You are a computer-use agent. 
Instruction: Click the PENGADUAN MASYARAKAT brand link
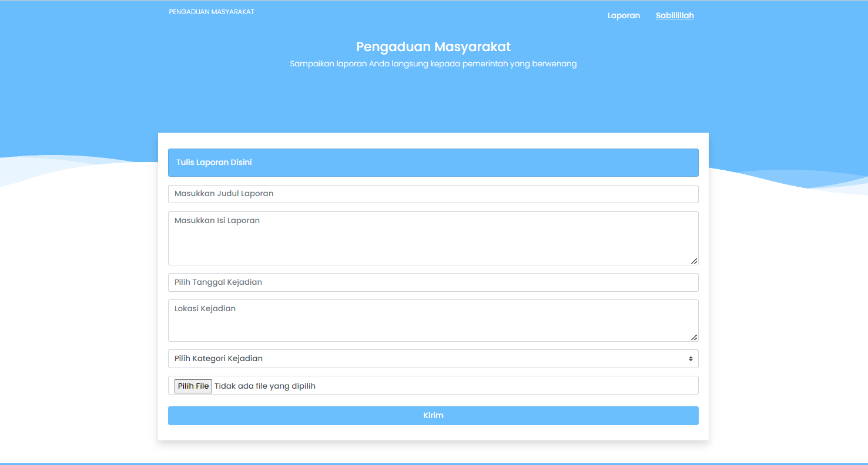[x=211, y=12]
